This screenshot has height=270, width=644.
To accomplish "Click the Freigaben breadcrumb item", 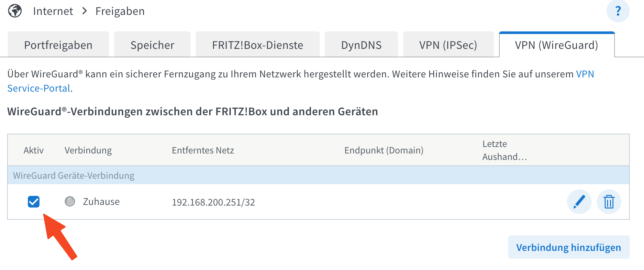I will tap(120, 11).
